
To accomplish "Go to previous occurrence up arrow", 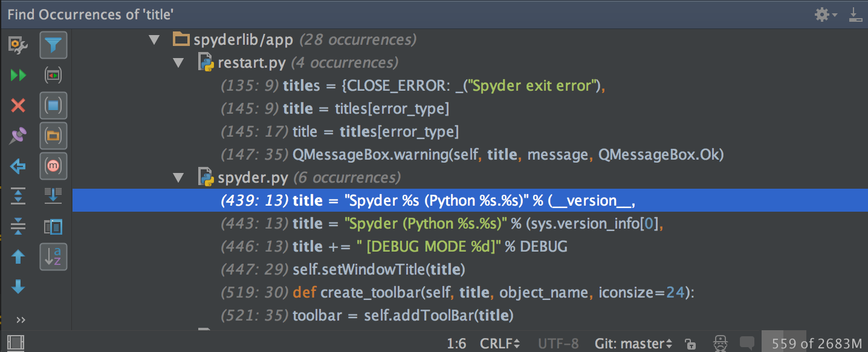I will click(x=18, y=256).
